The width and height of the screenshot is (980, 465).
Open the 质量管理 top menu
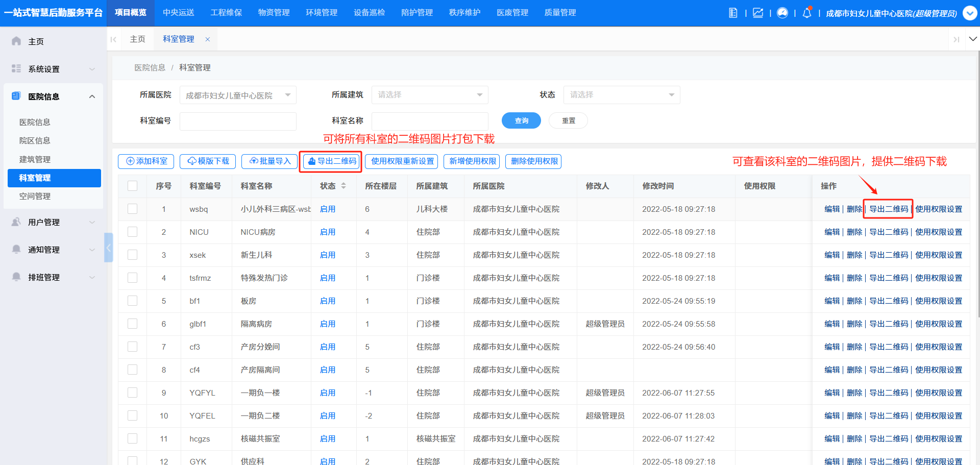(x=560, y=13)
